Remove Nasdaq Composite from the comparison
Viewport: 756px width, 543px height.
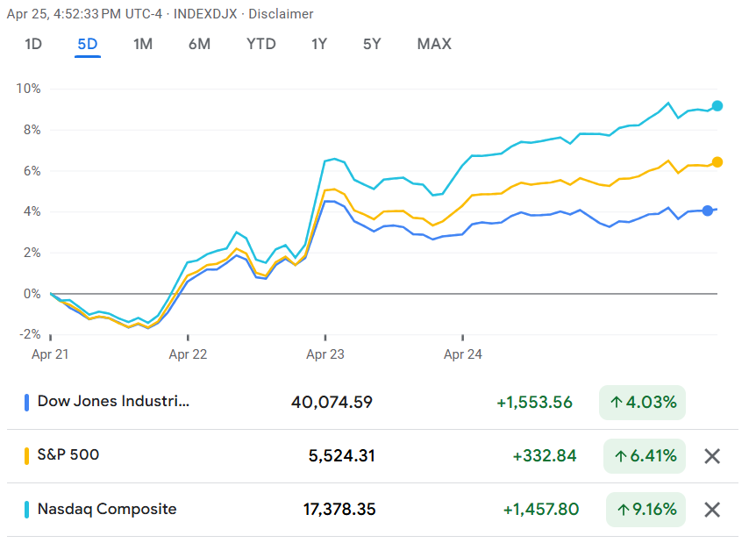coord(711,510)
